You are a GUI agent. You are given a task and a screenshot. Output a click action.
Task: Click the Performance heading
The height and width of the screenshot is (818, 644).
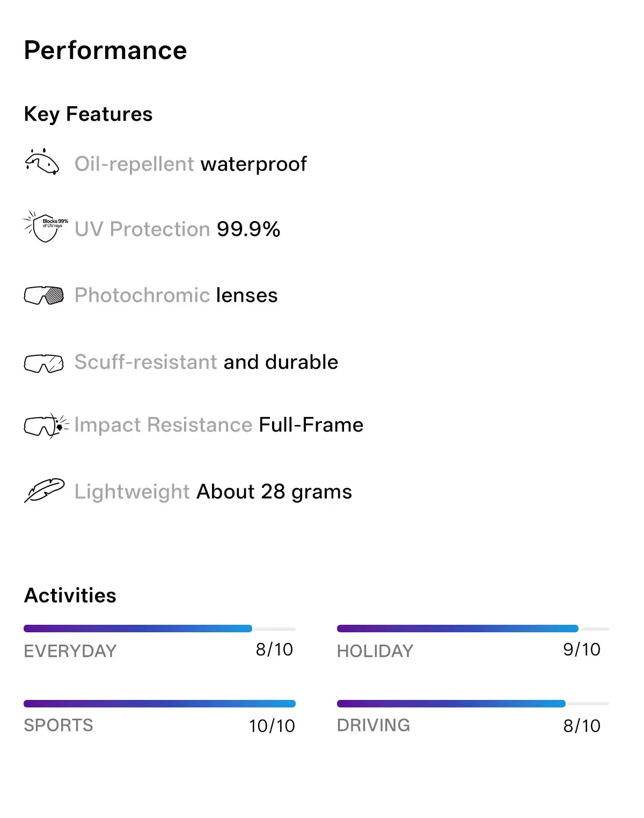pyautogui.click(x=106, y=50)
